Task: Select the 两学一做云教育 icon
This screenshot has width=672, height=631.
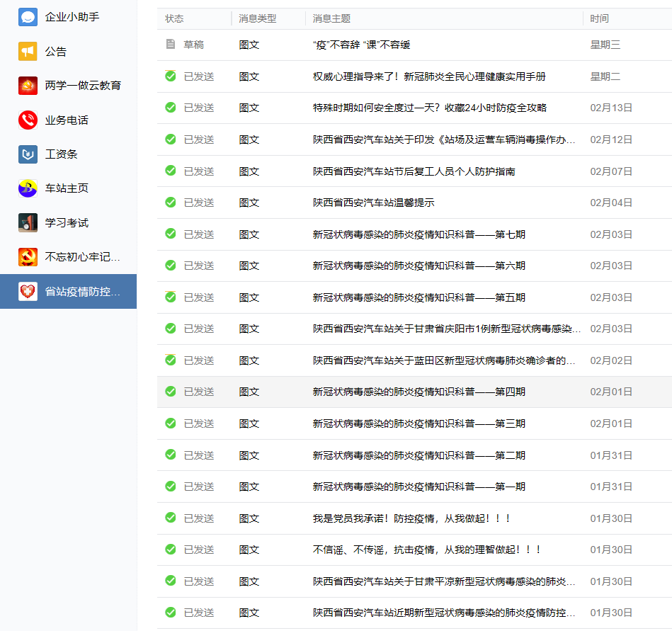Action: [28, 86]
